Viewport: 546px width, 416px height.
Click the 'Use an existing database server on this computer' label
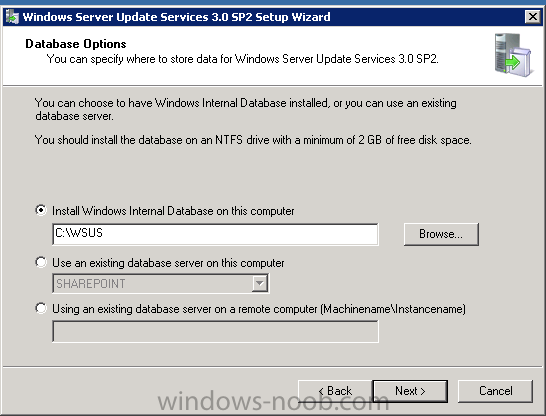(168, 263)
